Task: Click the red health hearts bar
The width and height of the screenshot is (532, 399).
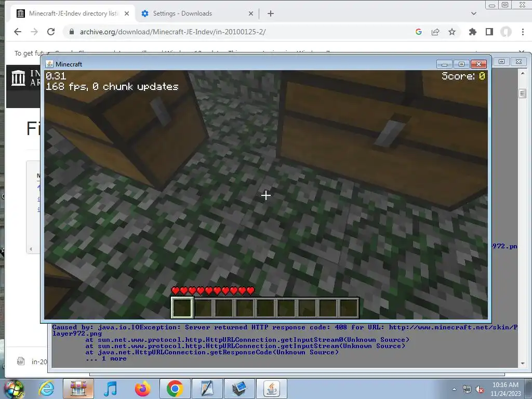Action: (x=212, y=291)
